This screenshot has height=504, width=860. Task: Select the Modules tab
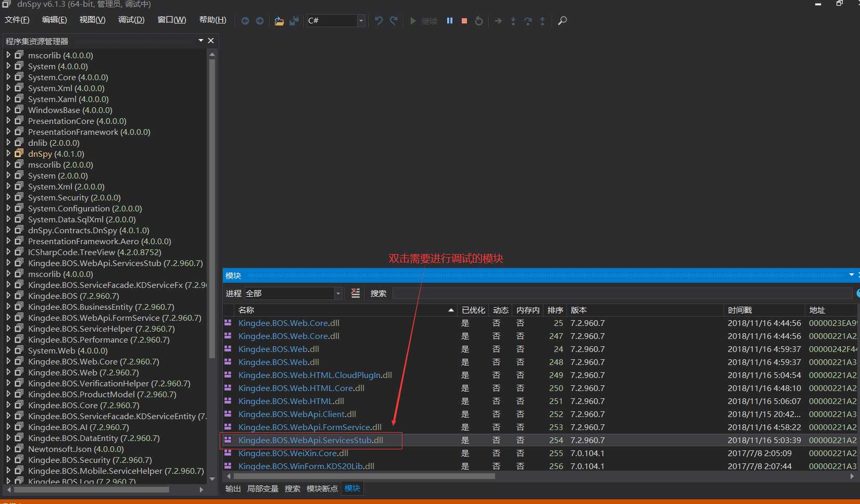pos(352,488)
